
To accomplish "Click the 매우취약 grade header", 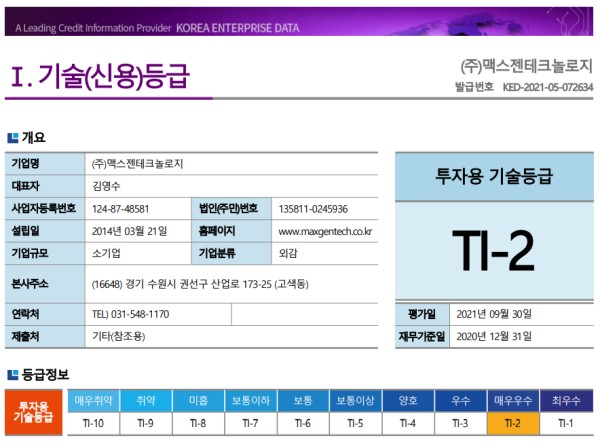I will point(94,401).
